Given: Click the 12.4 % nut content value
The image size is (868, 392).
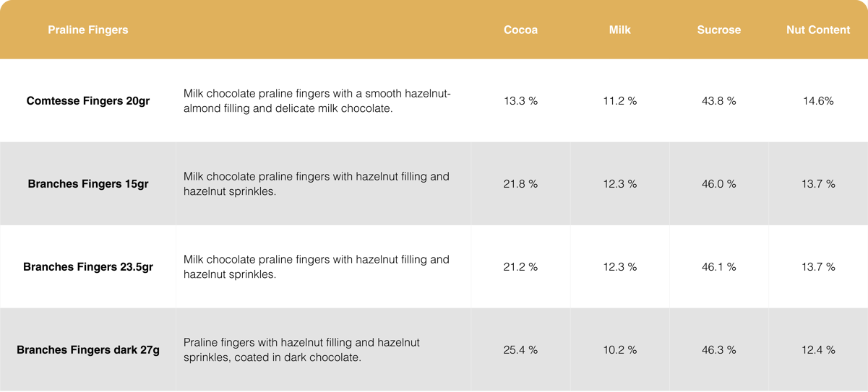Looking at the screenshot, I should pyautogui.click(x=818, y=350).
